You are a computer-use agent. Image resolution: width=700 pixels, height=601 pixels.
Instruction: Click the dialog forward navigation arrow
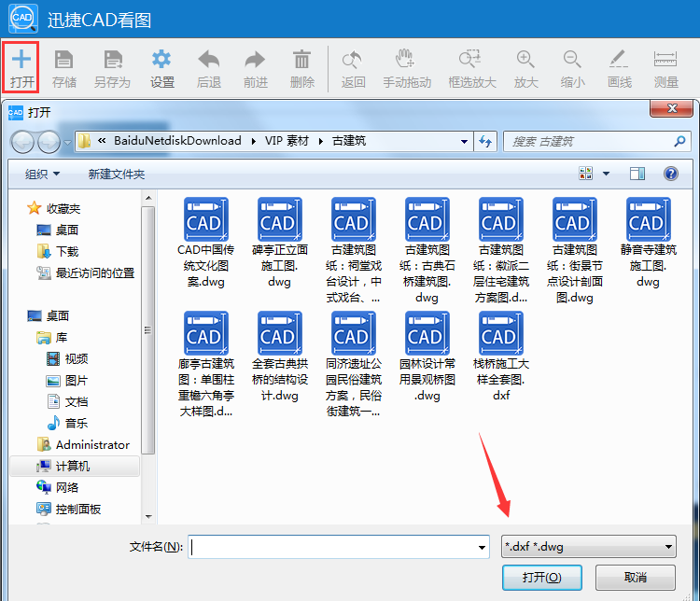coord(49,142)
